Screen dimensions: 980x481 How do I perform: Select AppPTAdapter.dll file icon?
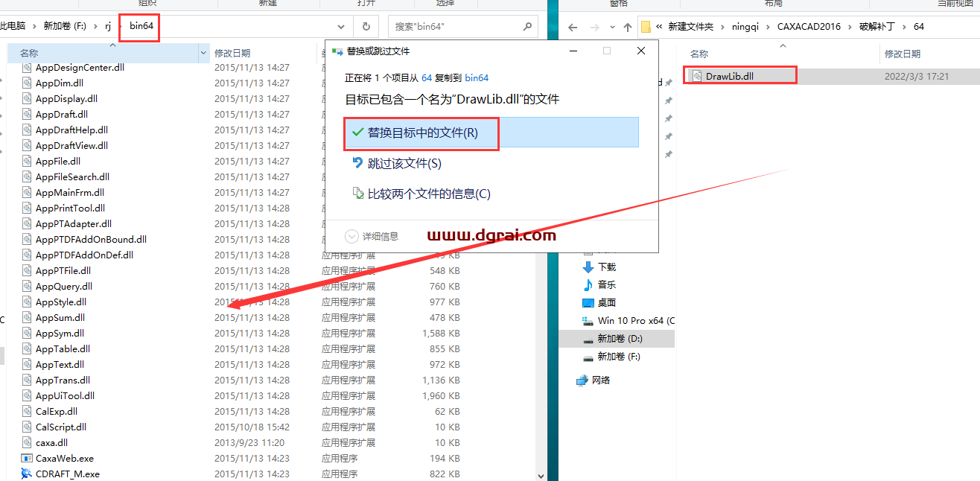tap(28, 223)
